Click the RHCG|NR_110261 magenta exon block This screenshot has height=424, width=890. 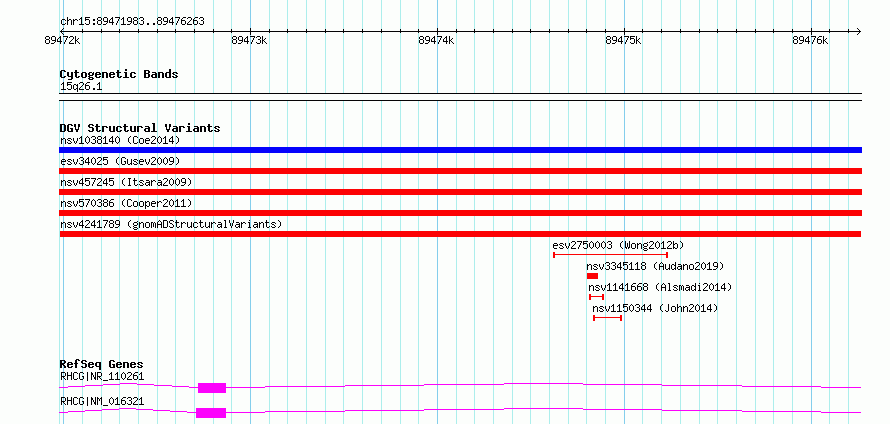coord(212,388)
